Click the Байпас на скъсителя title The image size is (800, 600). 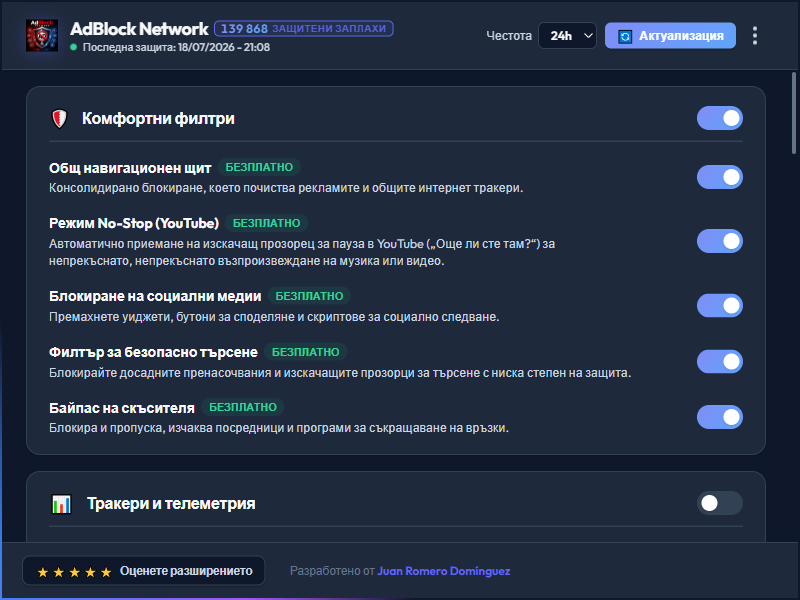[122, 408]
